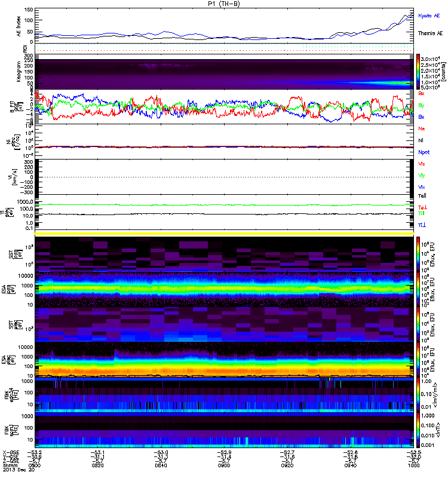Click the blue Ti perpendicular legend label
The image size is (448, 478).
(x=422, y=225)
